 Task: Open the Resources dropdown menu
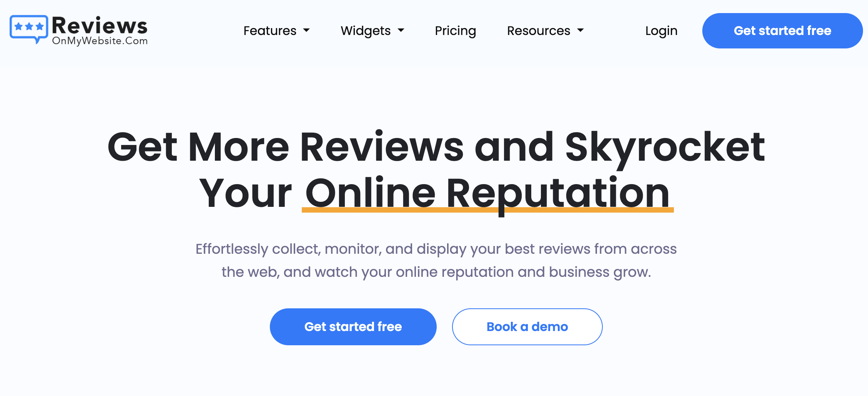coord(545,31)
